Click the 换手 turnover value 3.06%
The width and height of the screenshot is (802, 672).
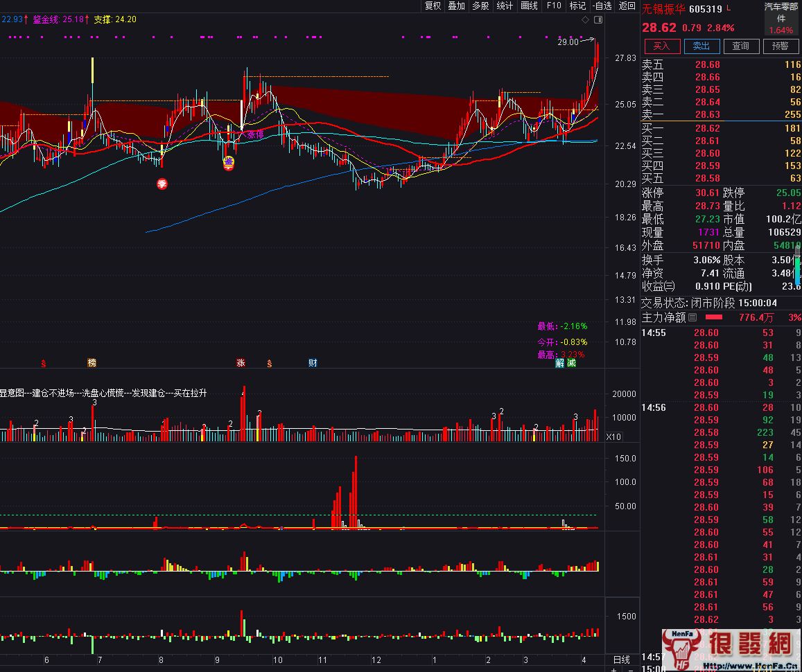706,260
